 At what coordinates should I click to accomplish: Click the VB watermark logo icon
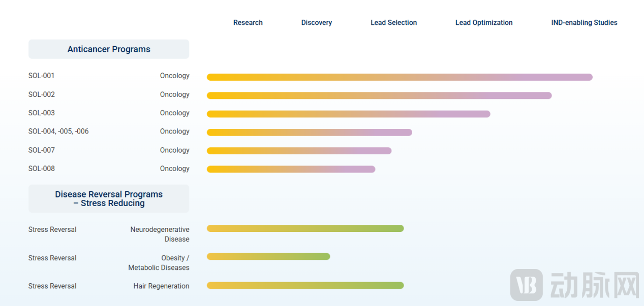(527, 285)
